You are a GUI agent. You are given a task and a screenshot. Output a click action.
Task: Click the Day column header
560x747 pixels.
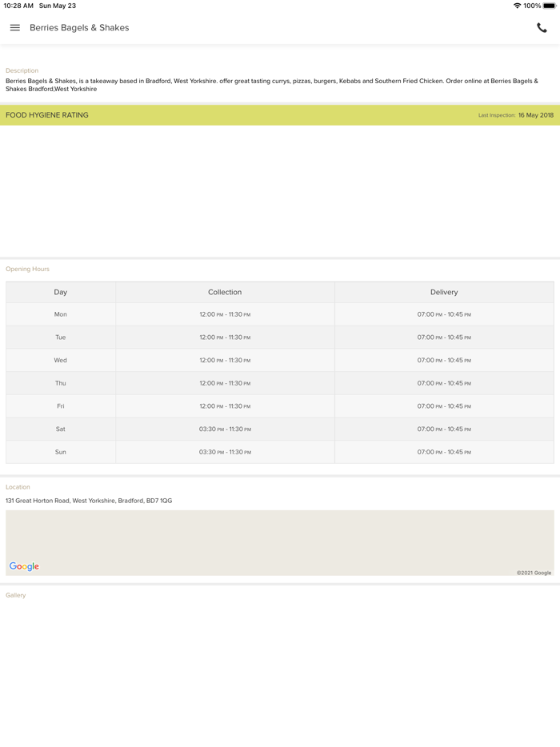[x=61, y=292]
